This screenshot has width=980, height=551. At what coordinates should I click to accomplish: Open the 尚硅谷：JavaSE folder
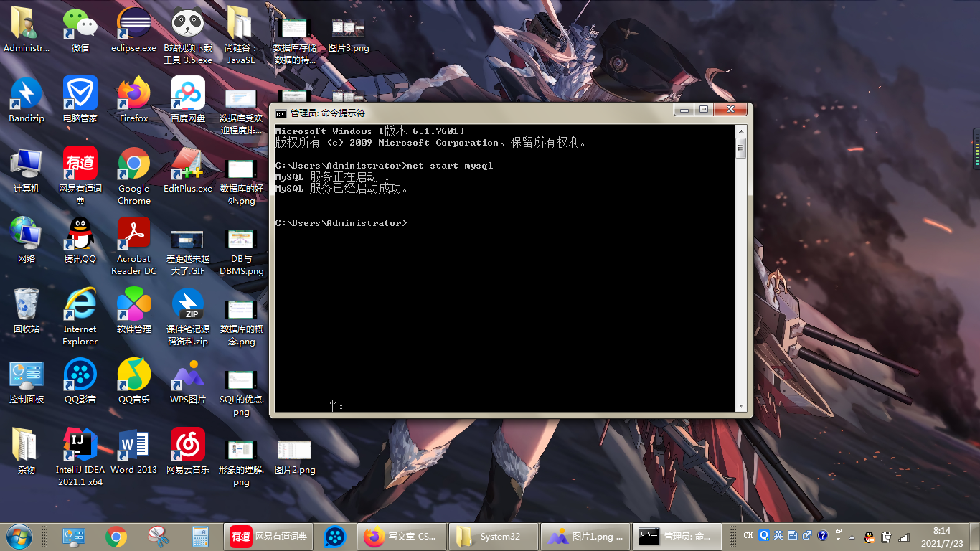tap(241, 36)
